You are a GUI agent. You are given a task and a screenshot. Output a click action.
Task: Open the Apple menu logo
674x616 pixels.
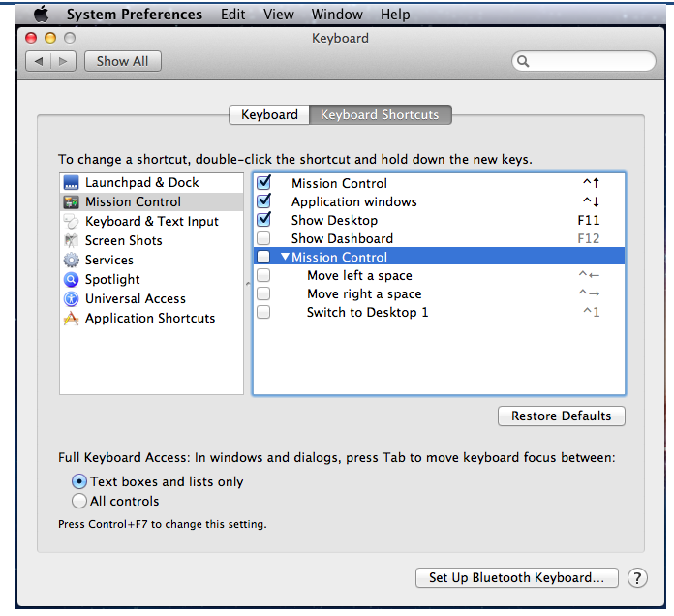coord(42,15)
